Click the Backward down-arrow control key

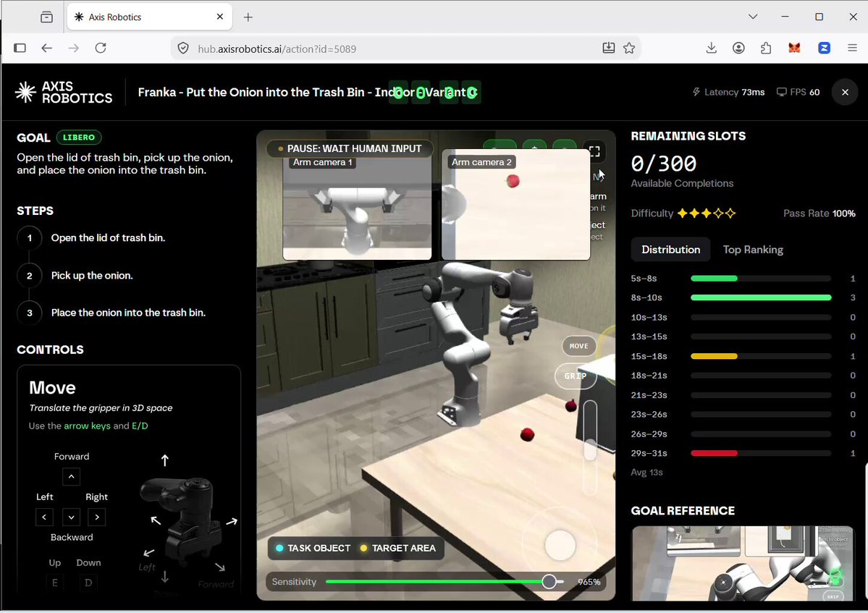click(x=72, y=517)
